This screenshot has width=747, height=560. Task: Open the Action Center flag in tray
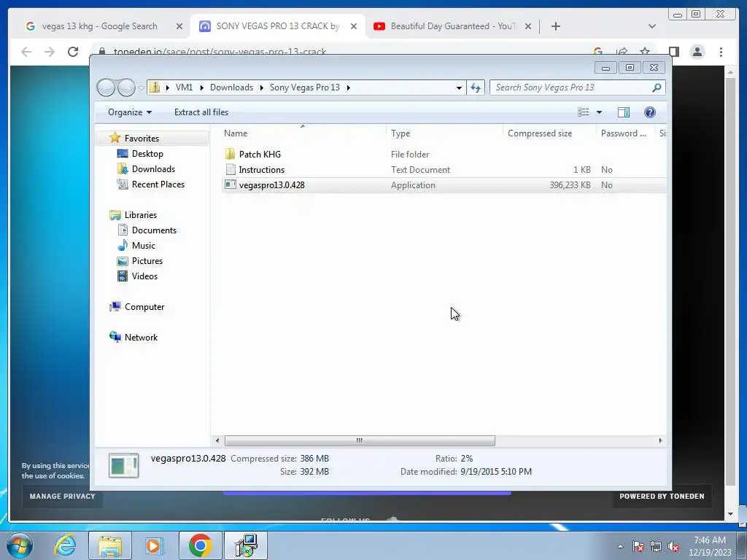click(638, 547)
